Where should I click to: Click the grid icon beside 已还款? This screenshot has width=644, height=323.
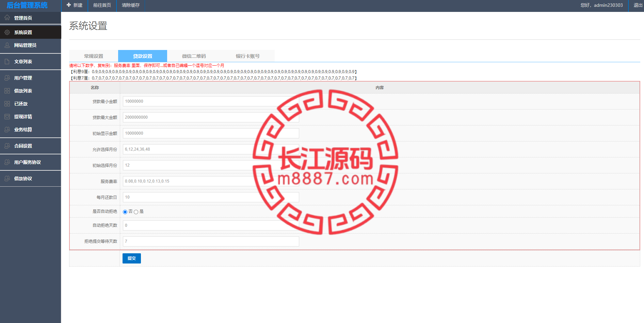7,104
